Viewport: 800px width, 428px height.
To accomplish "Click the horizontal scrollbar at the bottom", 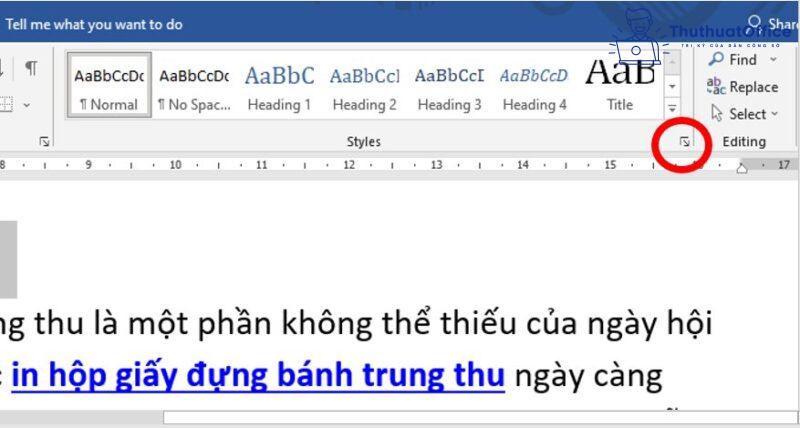I will coord(480,417).
